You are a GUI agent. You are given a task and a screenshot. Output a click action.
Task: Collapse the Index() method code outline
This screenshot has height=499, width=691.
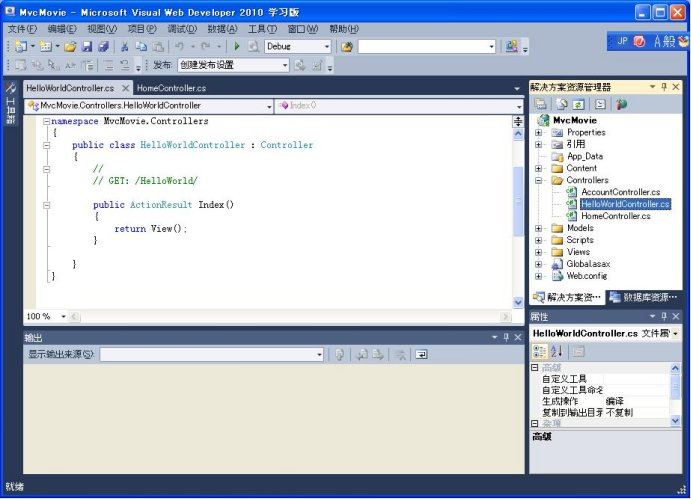pos(46,205)
